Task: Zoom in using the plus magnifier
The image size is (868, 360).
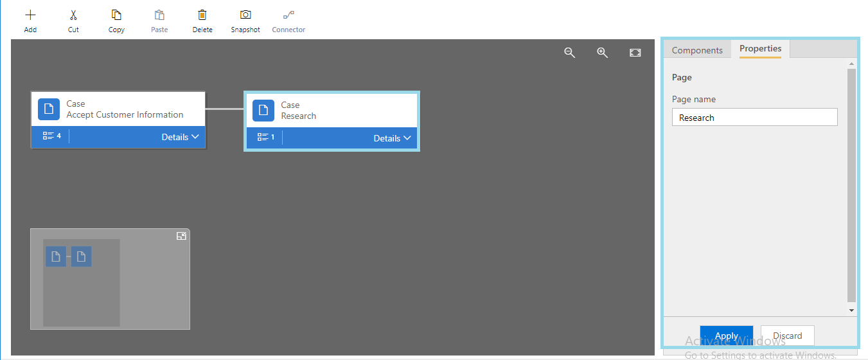Action: coord(602,53)
